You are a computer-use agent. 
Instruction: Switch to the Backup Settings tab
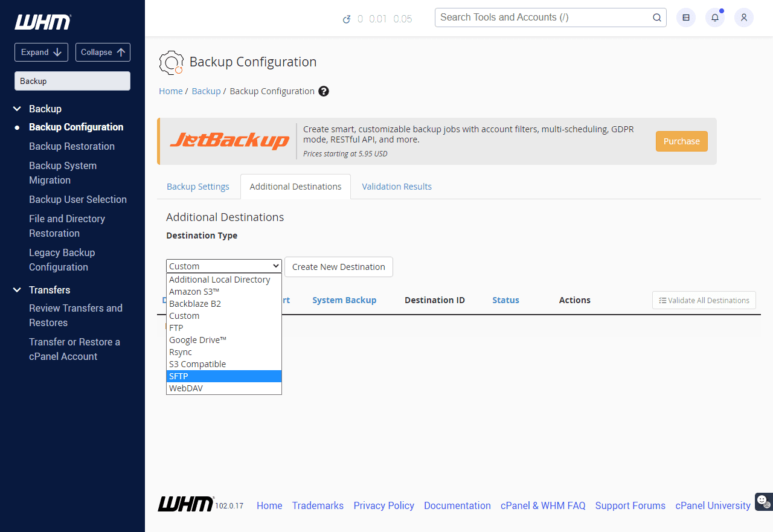[x=198, y=187]
